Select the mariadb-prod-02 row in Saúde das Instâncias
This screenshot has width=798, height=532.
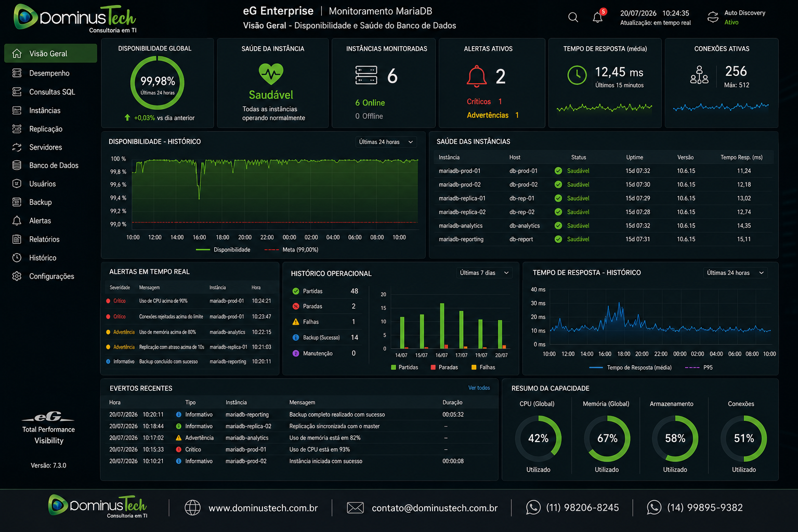603,184
